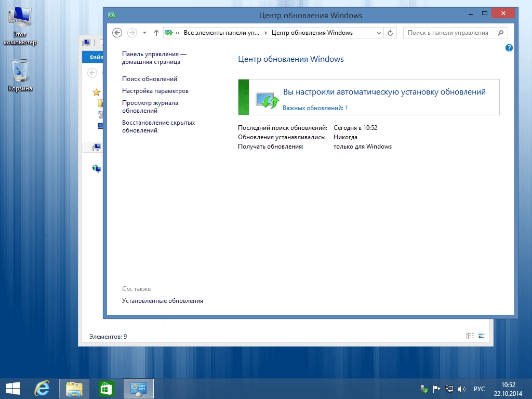The width and height of the screenshot is (532, 399).
Task: Click Windows Update icon in address bar
Action: 169,33
